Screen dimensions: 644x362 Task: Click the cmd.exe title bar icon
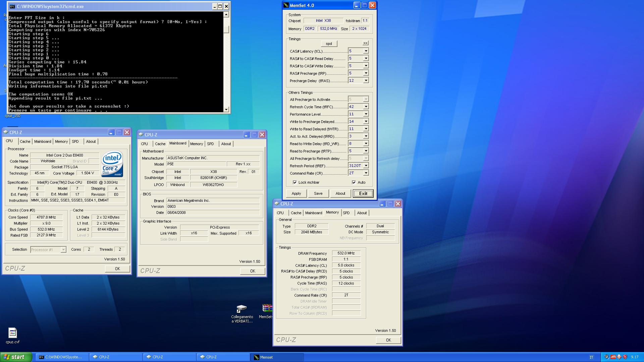point(12,6)
